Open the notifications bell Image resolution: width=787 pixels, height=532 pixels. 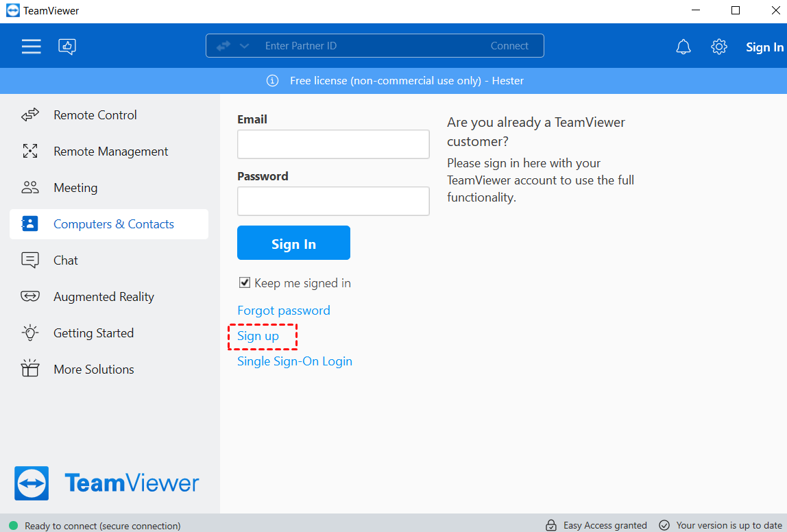pyautogui.click(x=683, y=47)
